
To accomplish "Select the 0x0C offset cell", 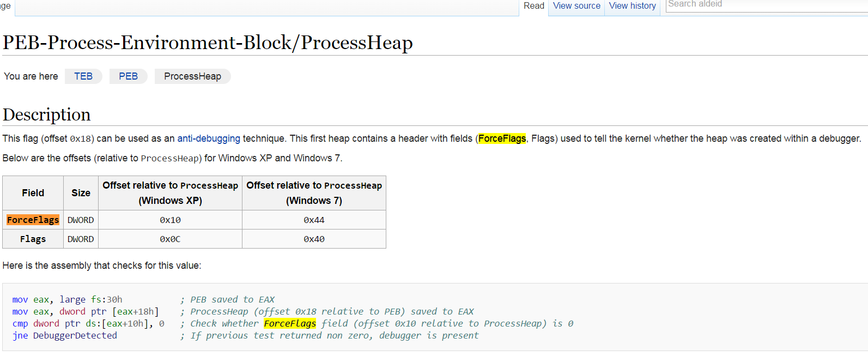I will pyautogui.click(x=170, y=239).
